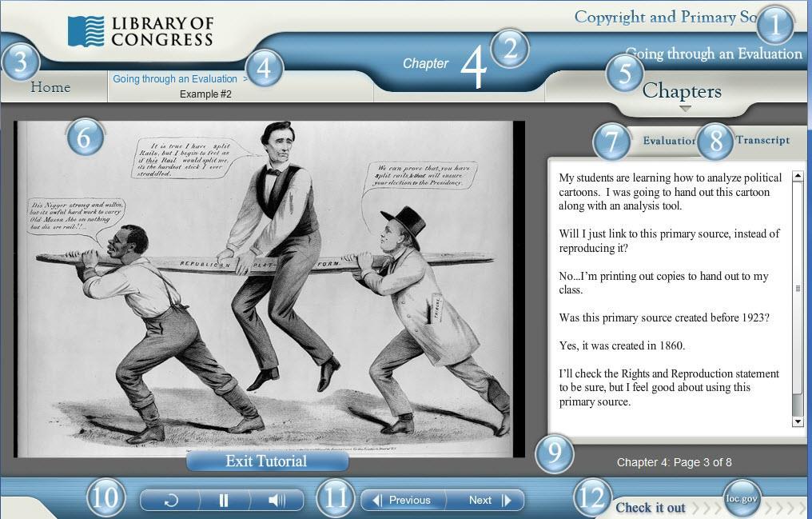The image size is (812, 519).
Task: Mute the audio with the speaker icon
Action: (277, 501)
